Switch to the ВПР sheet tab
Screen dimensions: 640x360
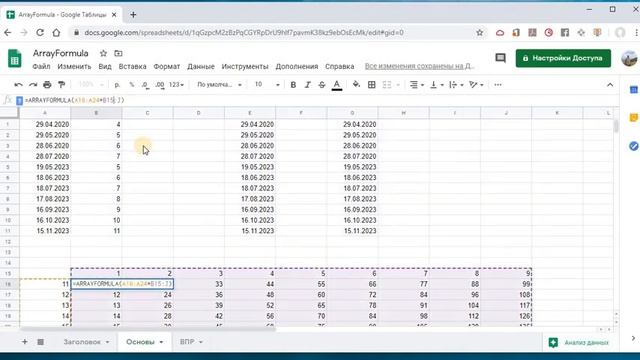(x=187, y=342)
